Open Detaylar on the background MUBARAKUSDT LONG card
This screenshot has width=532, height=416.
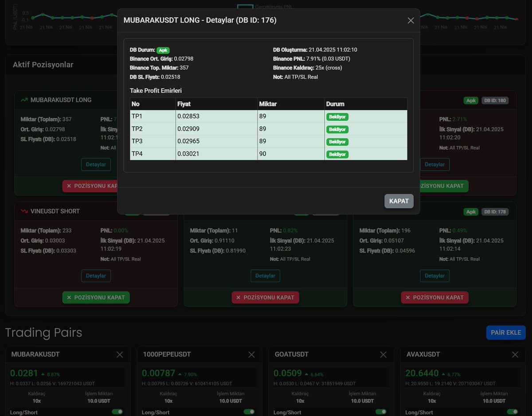click(x=96, y=164)
